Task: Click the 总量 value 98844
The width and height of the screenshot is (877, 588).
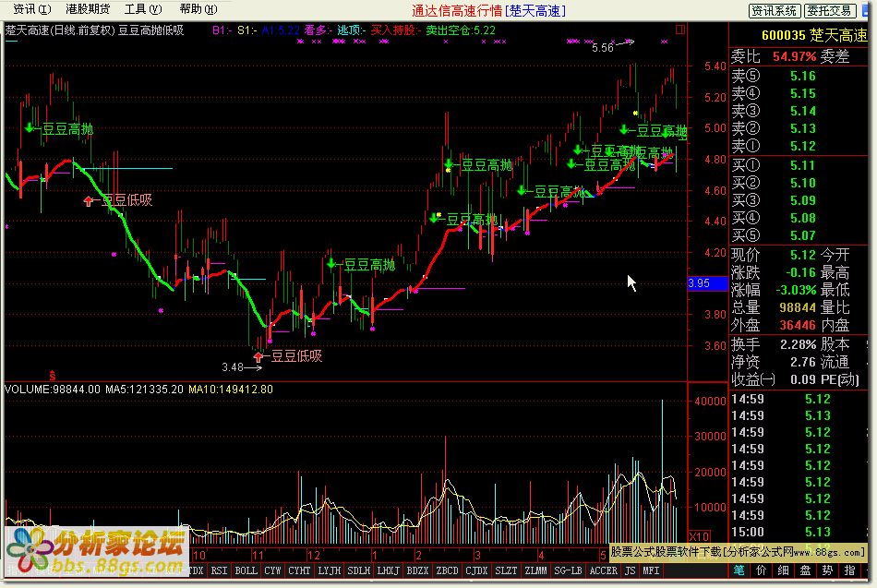Action: pos(798,307)
